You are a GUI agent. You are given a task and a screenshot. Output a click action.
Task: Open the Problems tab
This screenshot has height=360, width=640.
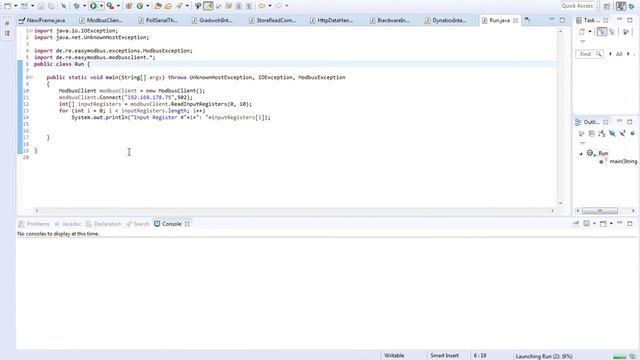[x=34, y=224]
